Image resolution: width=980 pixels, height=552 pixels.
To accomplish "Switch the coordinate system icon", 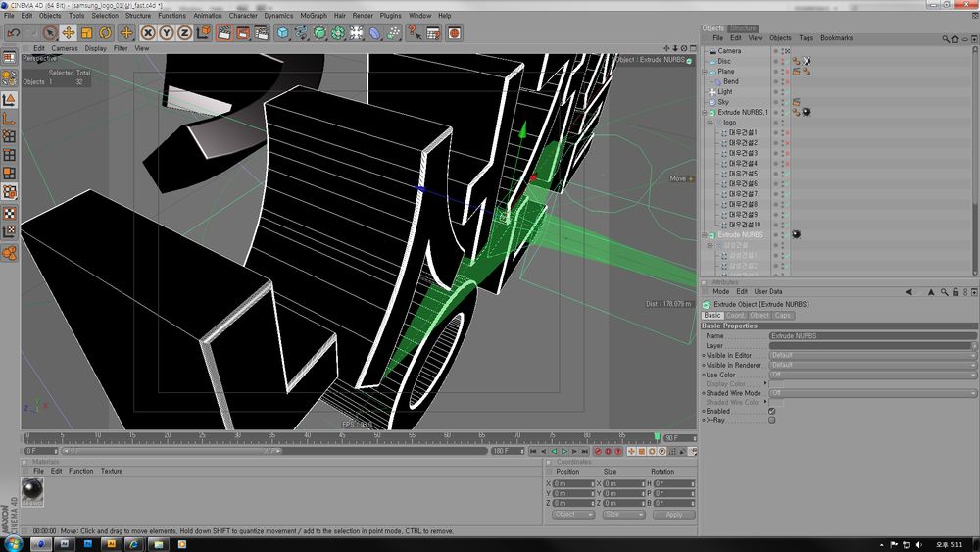I will (203, 33).
